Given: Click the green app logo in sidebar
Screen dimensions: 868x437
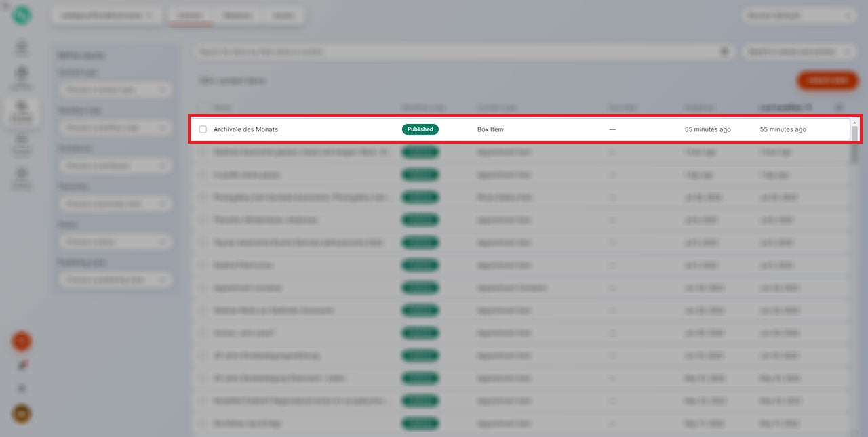Looking at the screenshot, I should (x=21, y=16).
